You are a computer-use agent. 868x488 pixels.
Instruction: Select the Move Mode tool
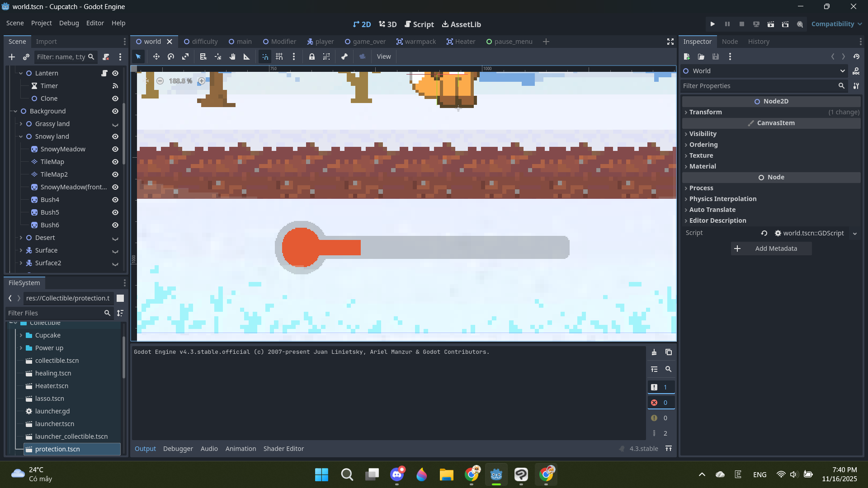coord(156,56)
